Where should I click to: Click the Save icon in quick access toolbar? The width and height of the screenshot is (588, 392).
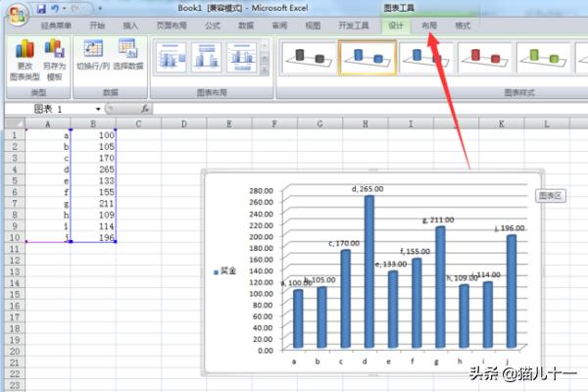pyautogui.click(x=41, y=7)
